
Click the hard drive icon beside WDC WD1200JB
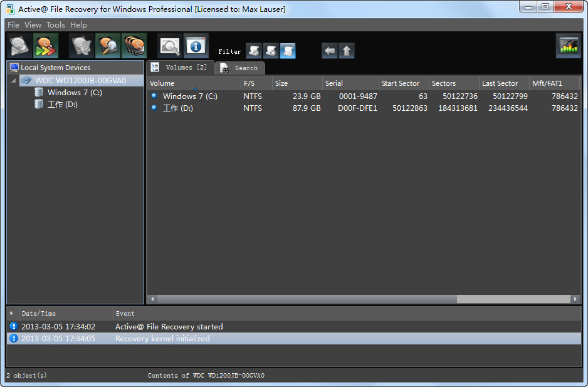26,81
